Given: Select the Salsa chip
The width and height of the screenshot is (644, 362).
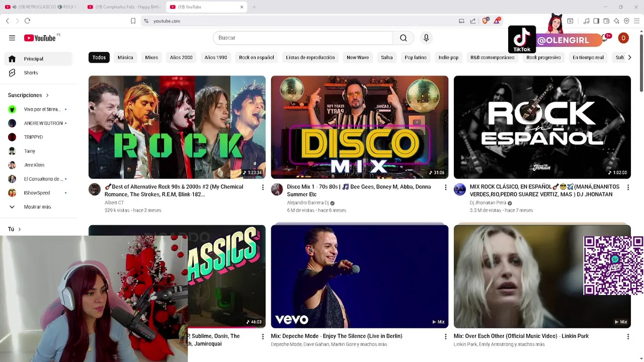Looking at the screenshot, I should tap(387, 57).
